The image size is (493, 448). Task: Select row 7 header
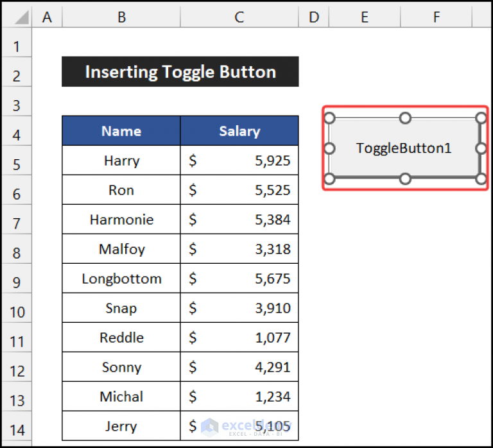[x=17, y=220]
